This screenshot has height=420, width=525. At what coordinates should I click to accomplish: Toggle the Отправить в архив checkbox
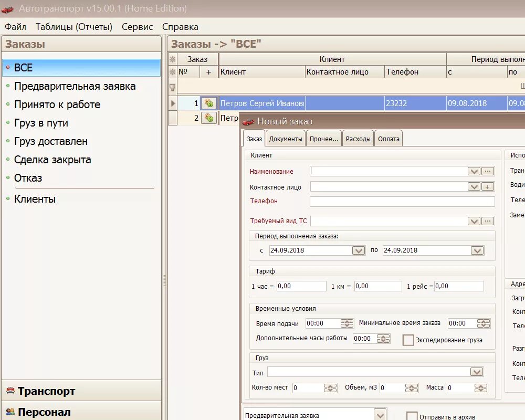[x=412, y=416]
